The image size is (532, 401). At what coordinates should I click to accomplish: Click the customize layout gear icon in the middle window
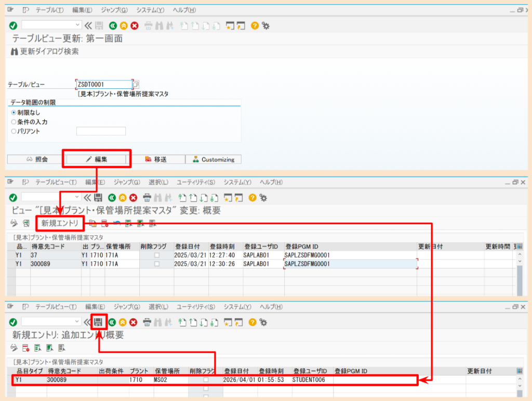coord(265,197)
